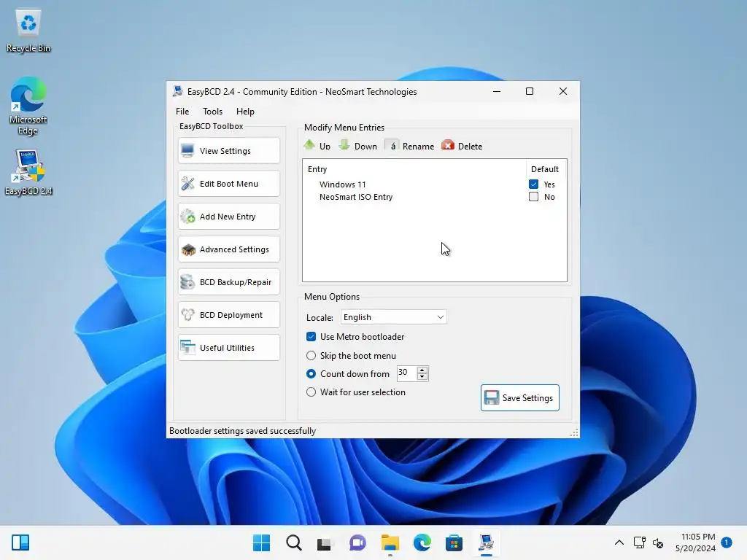Select the Windows 11 boot entry
The height and width of the screenshot is (560, 747).
pyautogui.click(x=343, y=184)
